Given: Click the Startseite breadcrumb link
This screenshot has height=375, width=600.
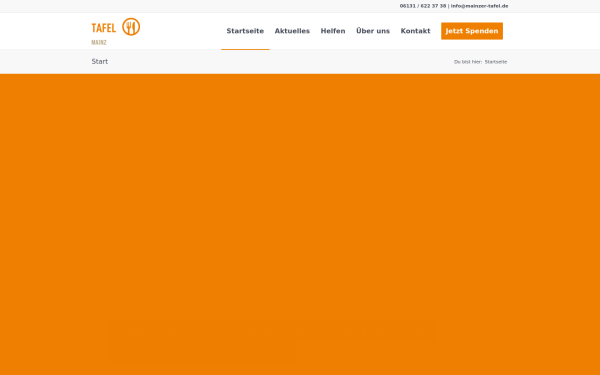Looking at the screenshot, I should 496,62.
